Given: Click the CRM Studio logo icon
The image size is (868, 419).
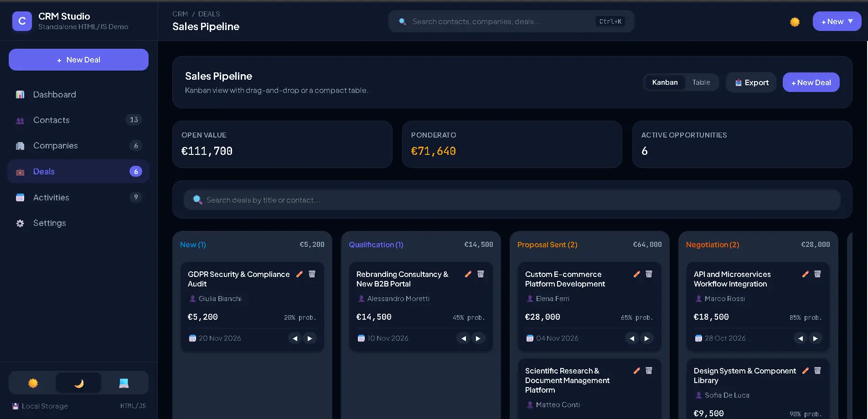Looking at the screenshot, I should click(22, 21).
